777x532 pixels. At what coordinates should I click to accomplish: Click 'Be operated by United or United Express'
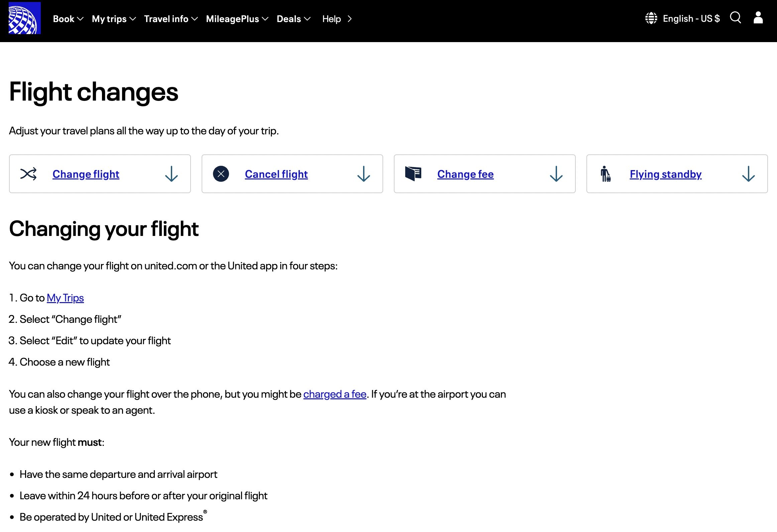[113, 517]
